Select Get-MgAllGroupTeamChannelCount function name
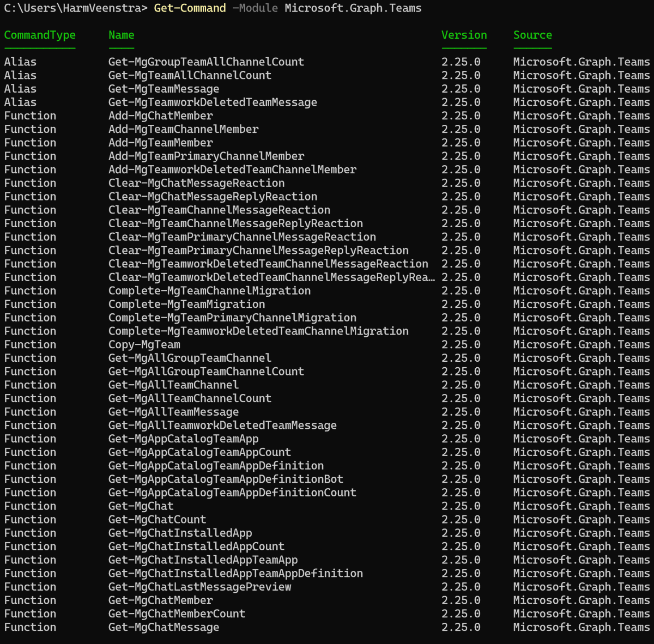654x644 pixels. (x=207, y=372)
